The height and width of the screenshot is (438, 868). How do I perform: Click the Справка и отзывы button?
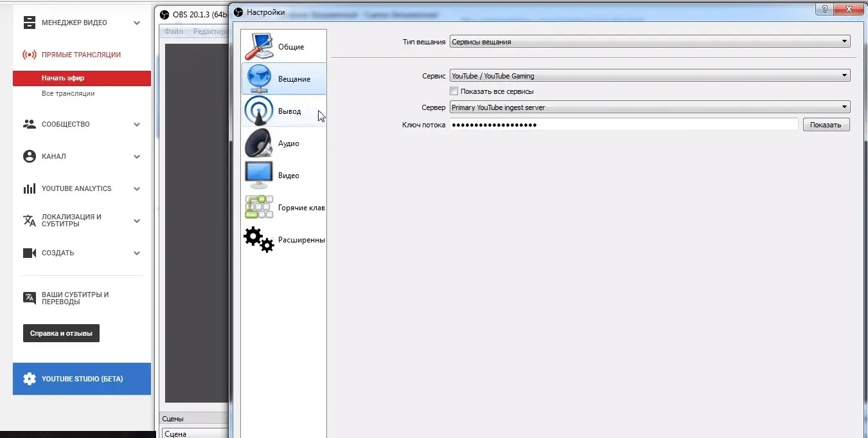(61, 334)
